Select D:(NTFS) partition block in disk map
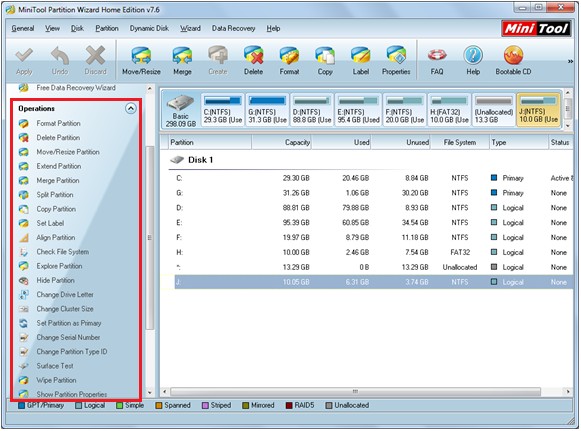This screenshot has height=431, width=581. (312, 110)
